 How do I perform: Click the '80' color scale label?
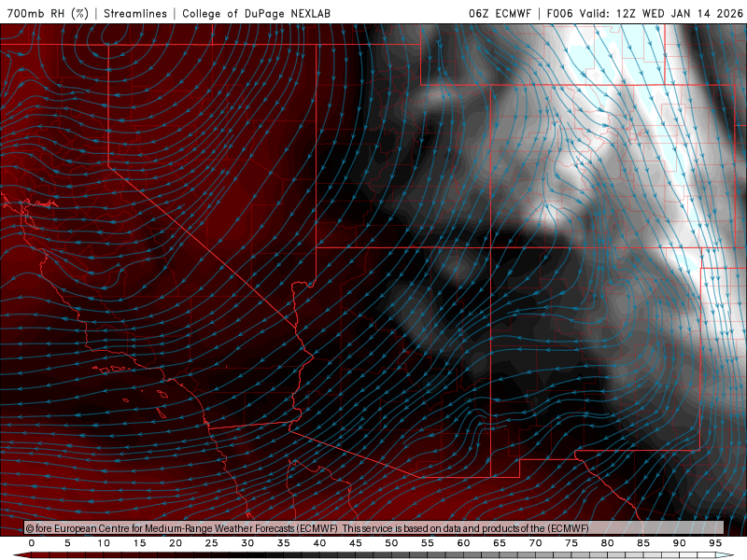coord(607,543)
